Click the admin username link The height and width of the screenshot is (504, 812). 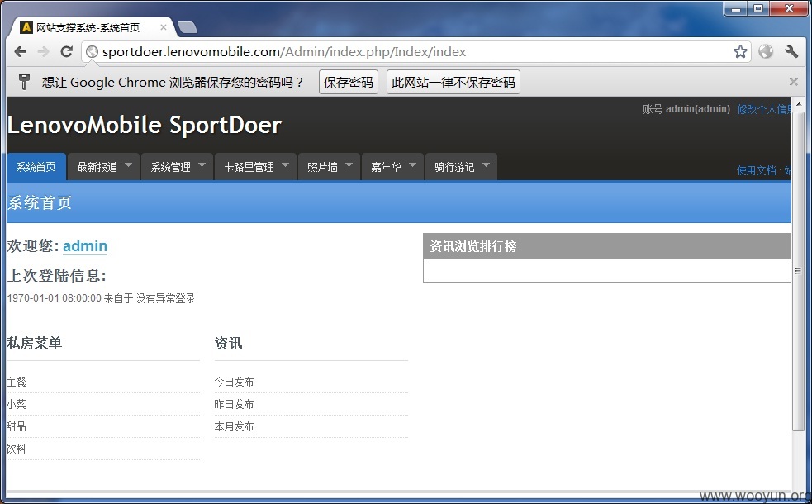click(x=85, y=246)
